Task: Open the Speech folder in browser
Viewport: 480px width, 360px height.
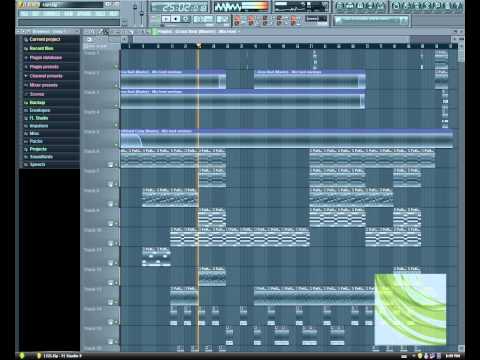Action: tap(37, 164)
